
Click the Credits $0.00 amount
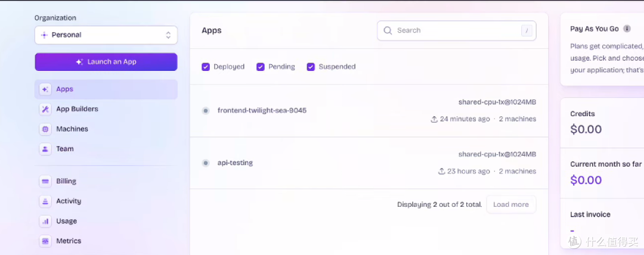point(586,129)
